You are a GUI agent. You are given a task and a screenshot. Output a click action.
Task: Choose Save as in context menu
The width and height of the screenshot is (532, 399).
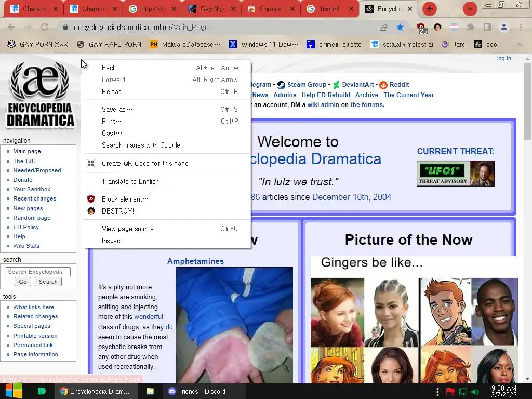coord(166,109)
